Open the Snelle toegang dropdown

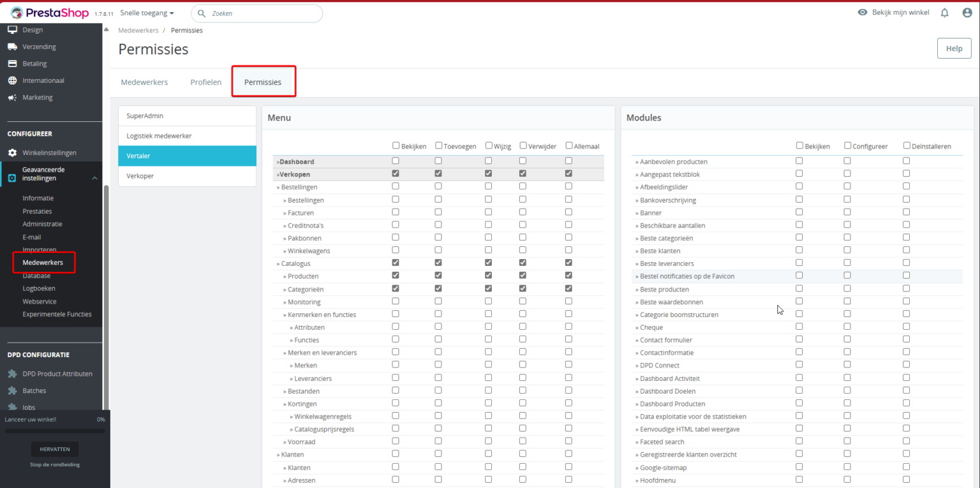[x=147, y=12]
